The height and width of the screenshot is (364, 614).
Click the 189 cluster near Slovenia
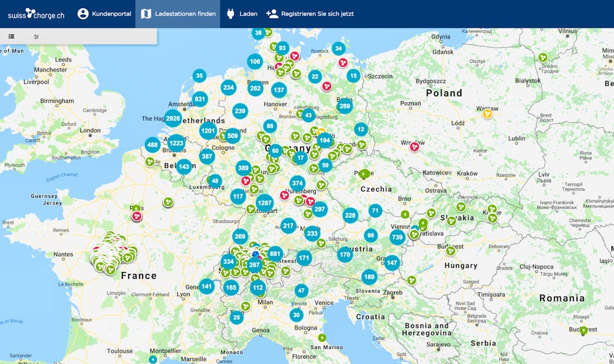click(369, 277)
